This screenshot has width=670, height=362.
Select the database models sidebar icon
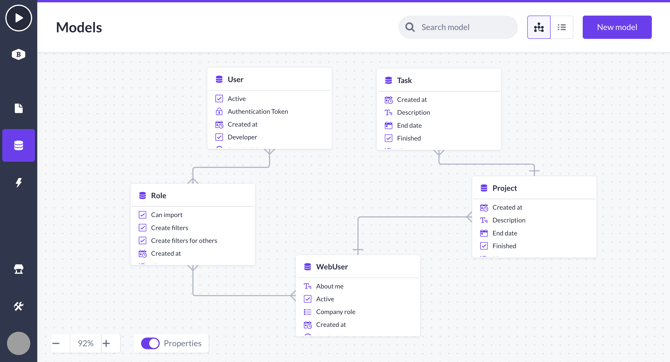18,145
